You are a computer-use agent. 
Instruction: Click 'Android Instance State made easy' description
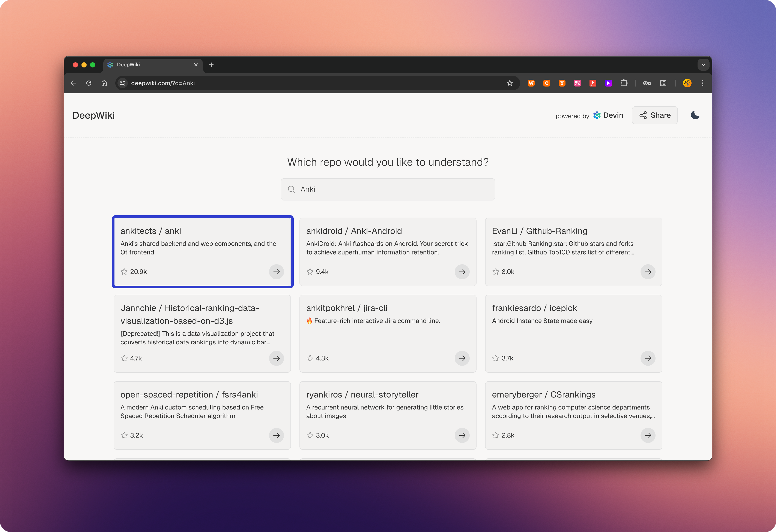point(542,321)
